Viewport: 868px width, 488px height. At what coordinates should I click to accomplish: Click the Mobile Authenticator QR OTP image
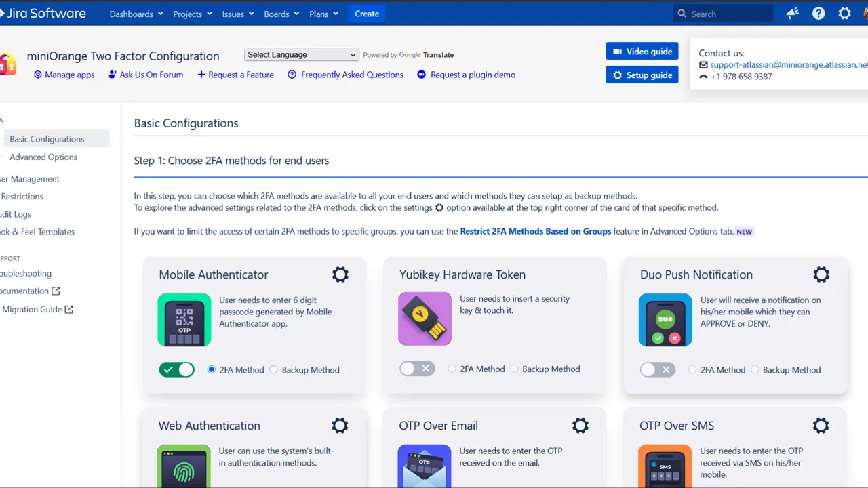[184, 320]
